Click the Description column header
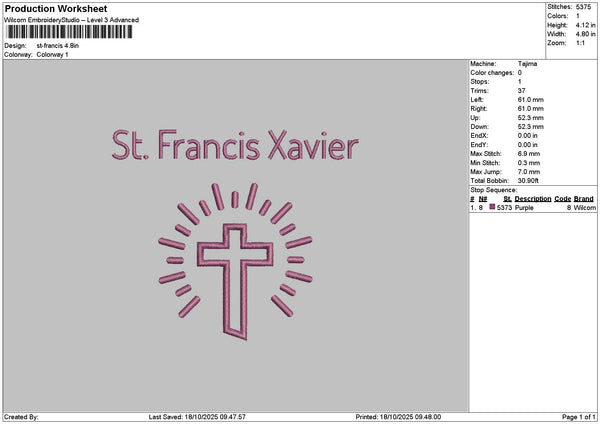Viewport: 600px width, 424px height. tap(533, 198)
